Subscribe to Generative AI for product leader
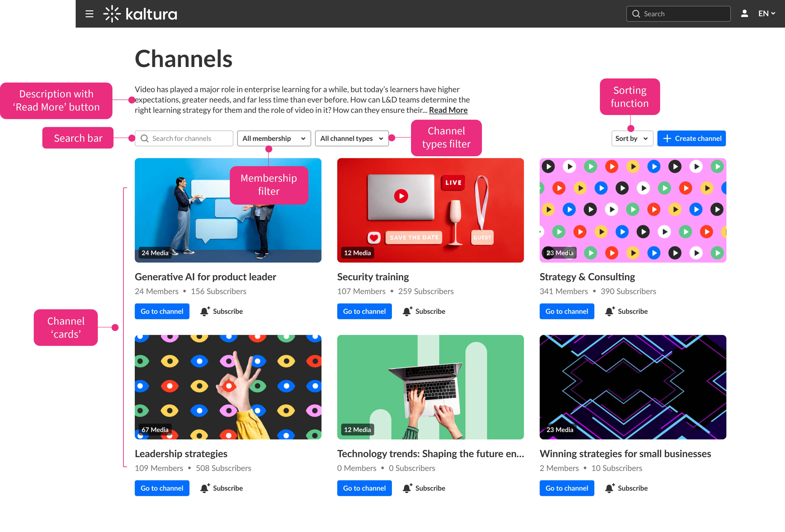Image resolution: width=785 pixels, height=532 pixels. [x=227, y=311]
